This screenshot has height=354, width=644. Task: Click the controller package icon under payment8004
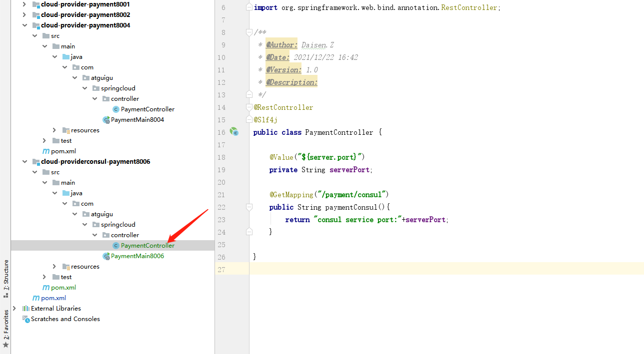pyautogui.click(x=106, y=99)
